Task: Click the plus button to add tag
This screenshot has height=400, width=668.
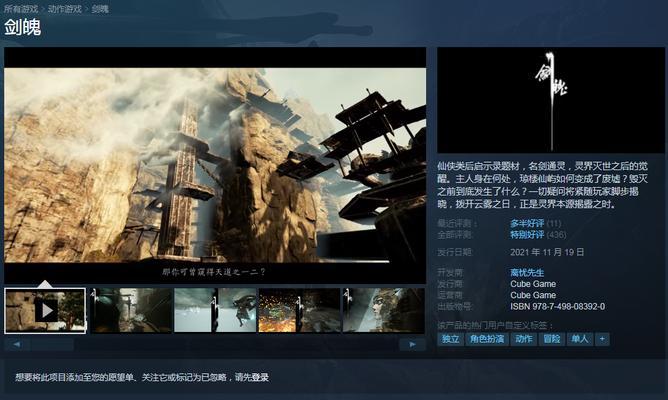Action: click(602, 339)
